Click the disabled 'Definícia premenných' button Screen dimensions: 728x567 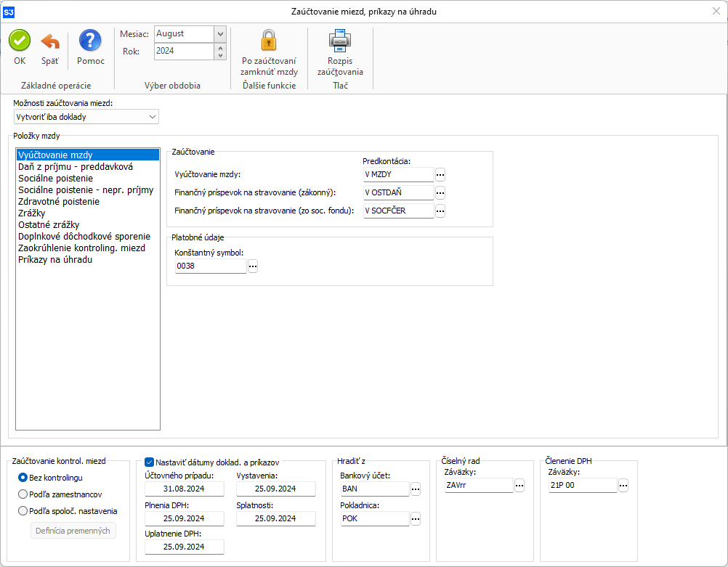(x=73, y=531)
